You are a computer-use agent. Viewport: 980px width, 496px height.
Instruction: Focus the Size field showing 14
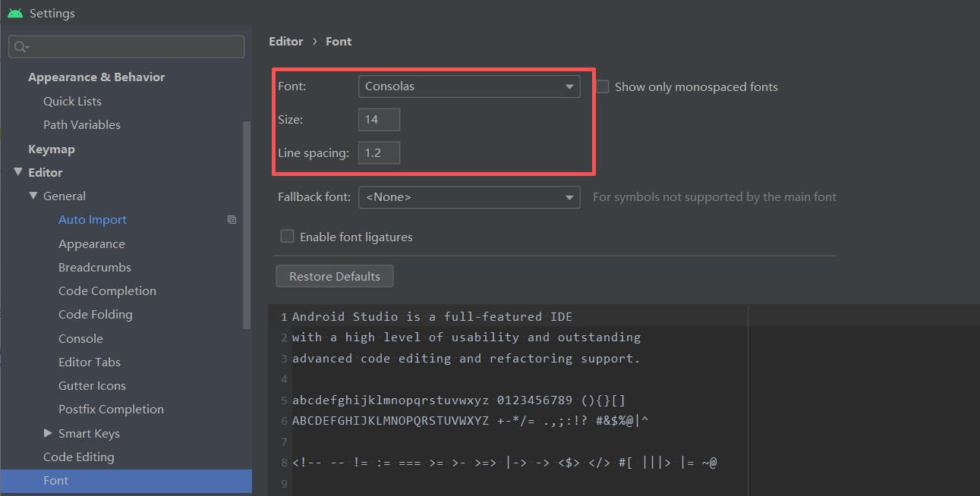pos(379,120)
